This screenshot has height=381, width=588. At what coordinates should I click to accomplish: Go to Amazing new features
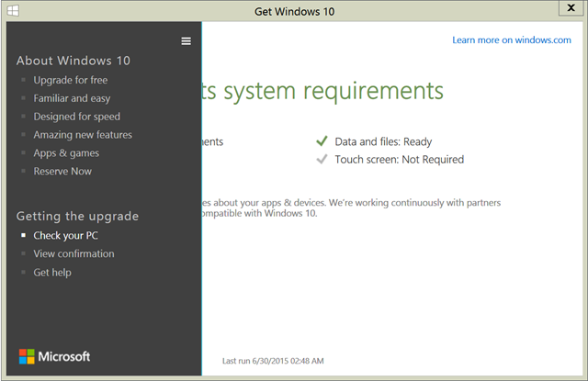[x=83, y=135]
